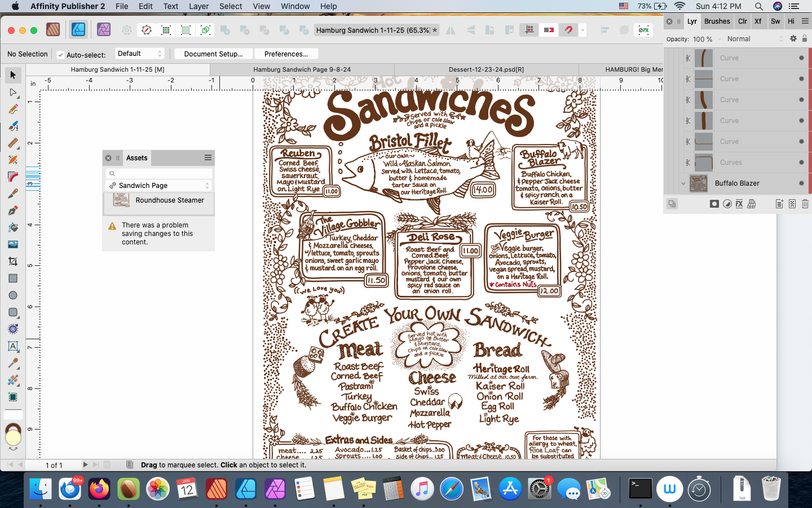Viewport: 812px width, 508px height.
Task: Switch to Hamburg Sandwich Page 9-8-24 tab
Action: pos(302,69)
